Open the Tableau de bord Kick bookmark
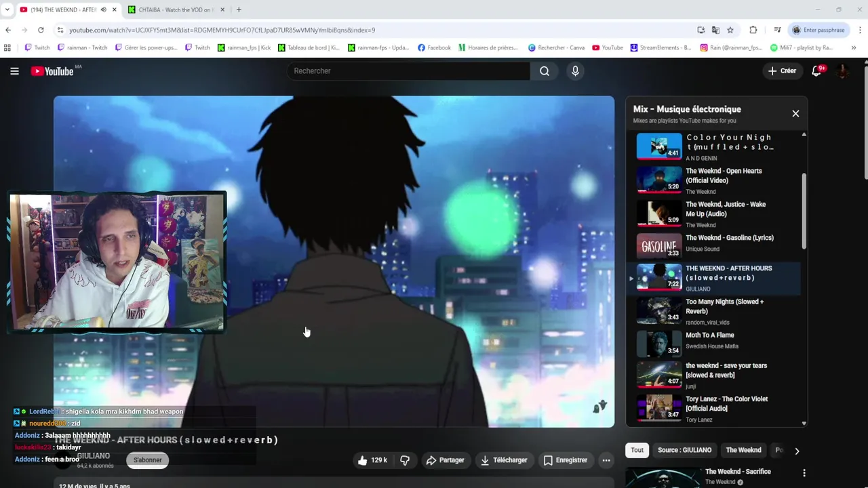The height and width of the screenshot is (488, 868). [x=309, y=47]
